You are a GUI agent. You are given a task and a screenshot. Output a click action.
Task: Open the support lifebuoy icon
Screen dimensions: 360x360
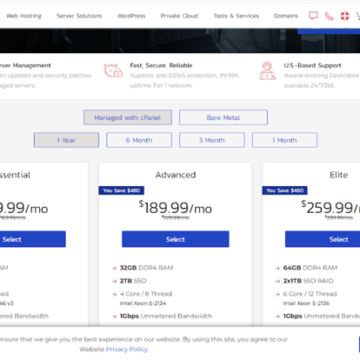pos(345,16)
